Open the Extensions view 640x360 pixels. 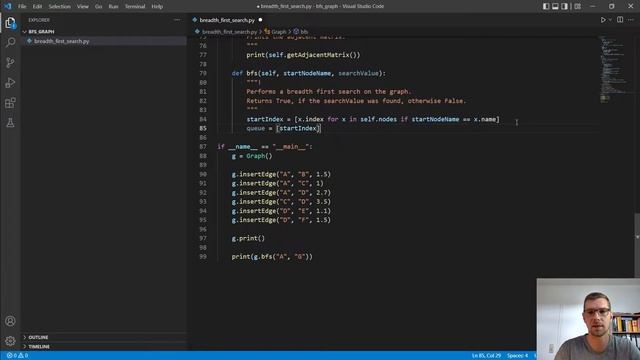click(10, 102)
